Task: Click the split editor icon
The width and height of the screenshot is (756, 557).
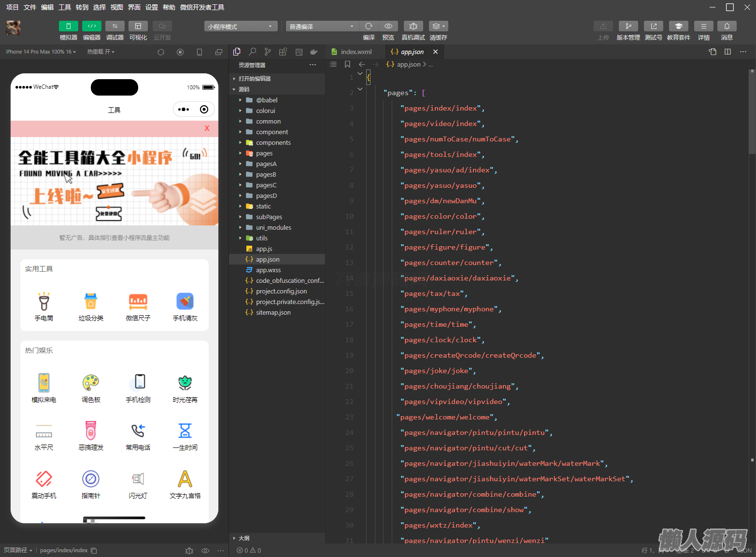Action: tap(727, 52)
